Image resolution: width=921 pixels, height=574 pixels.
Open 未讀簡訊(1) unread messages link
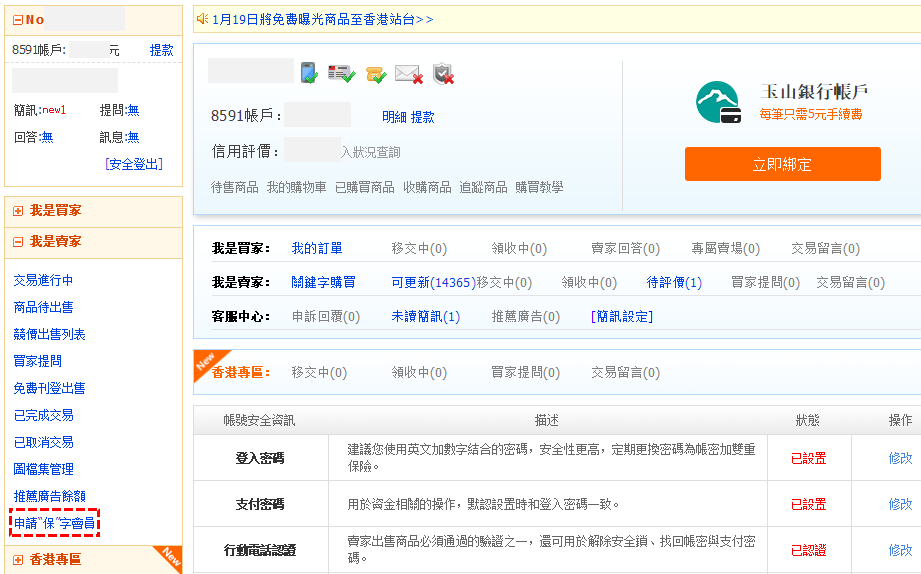pyautogui.click(x=425, y=317)
